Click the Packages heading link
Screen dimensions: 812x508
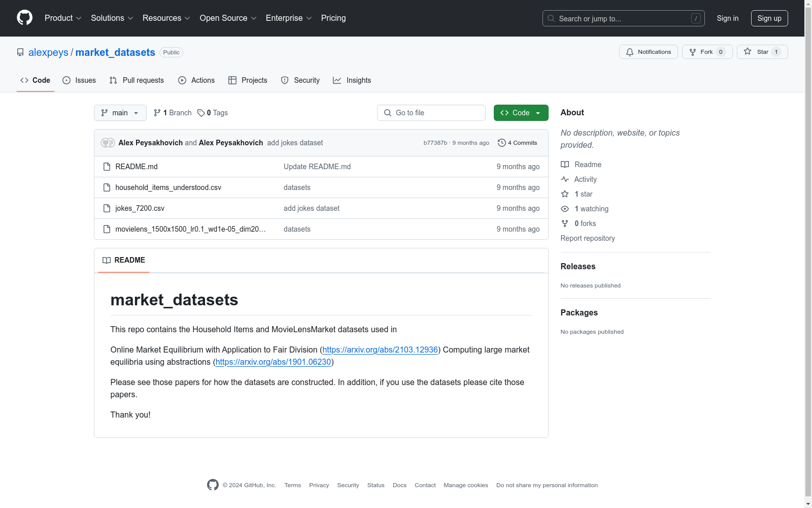[x=579, y=312]
